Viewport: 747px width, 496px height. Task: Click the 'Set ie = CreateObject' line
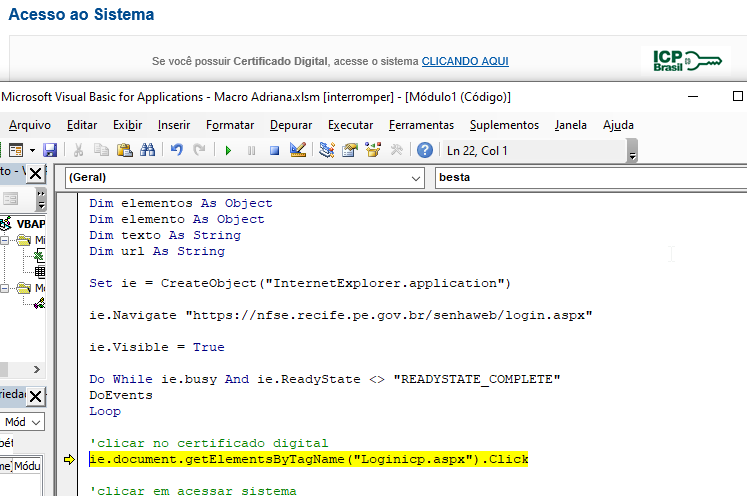pos(300,283)
